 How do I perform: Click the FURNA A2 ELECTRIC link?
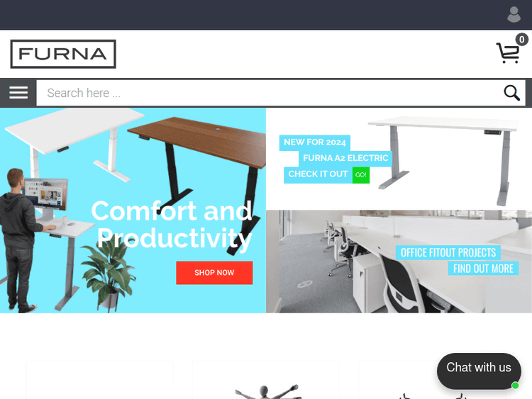(x=345, y=158)
